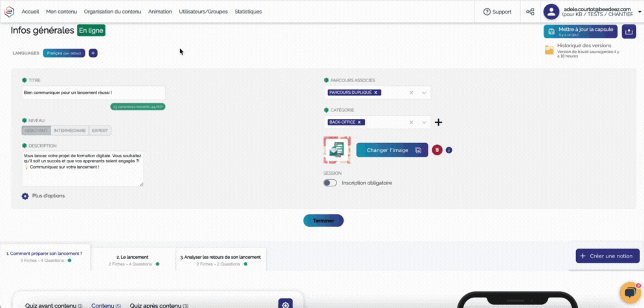Open the network sharing icon in header
The height and width of the screenshot is (308, 644).
click(x=530, y=12)
